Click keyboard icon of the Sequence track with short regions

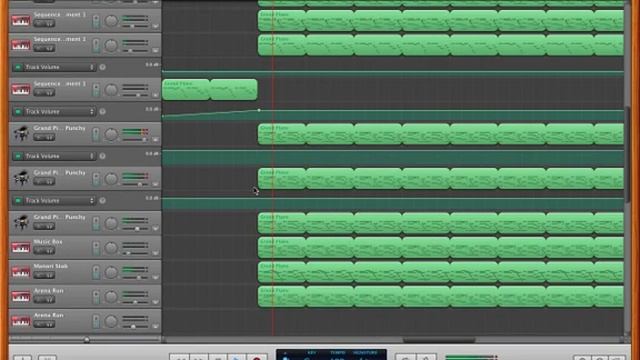(21, 90)
